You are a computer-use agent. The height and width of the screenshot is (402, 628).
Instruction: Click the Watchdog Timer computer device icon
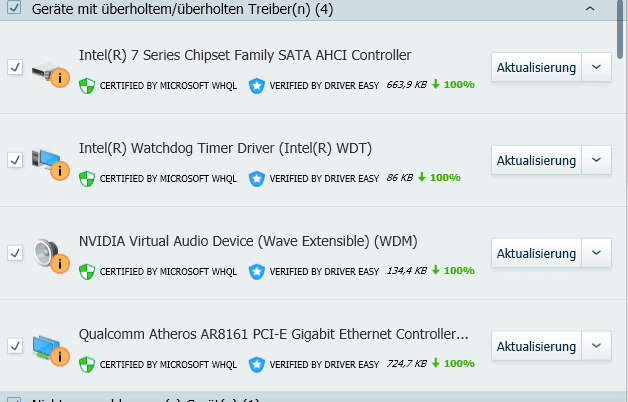50,165
